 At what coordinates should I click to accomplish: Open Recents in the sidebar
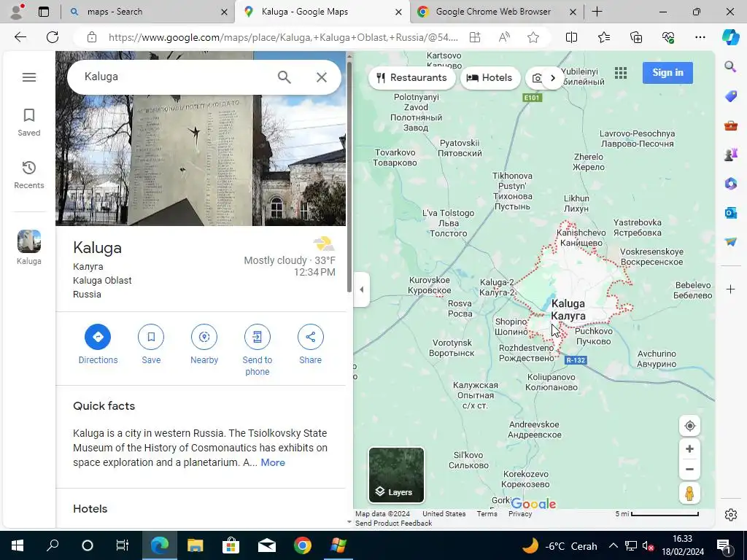(29, 175)
